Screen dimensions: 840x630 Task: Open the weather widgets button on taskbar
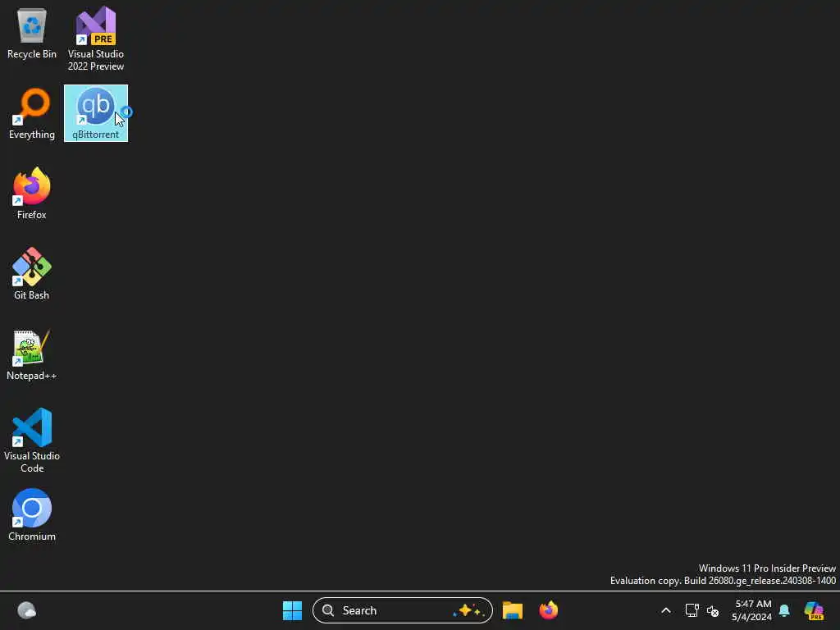point(27,610)
